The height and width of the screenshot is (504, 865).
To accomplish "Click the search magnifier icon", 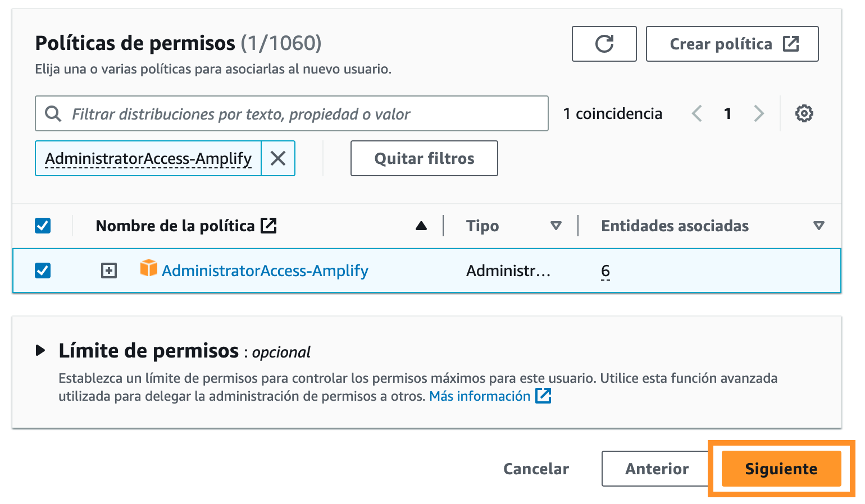I will [53, 113].
